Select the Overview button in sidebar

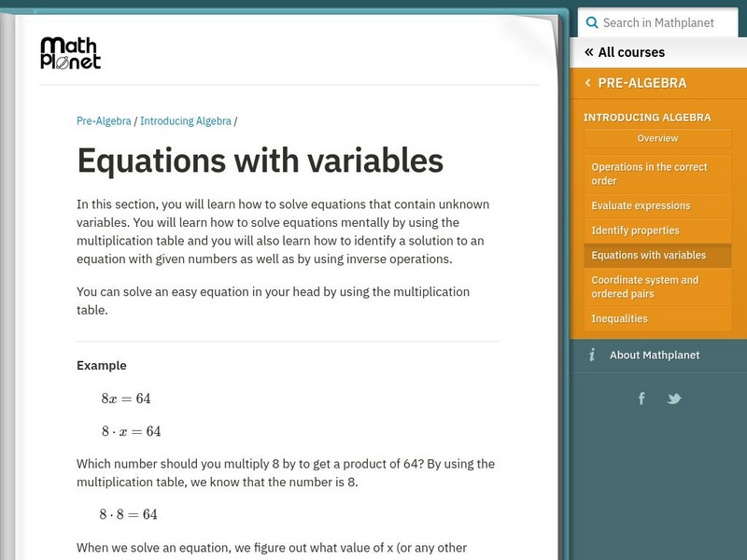(657, 138)
